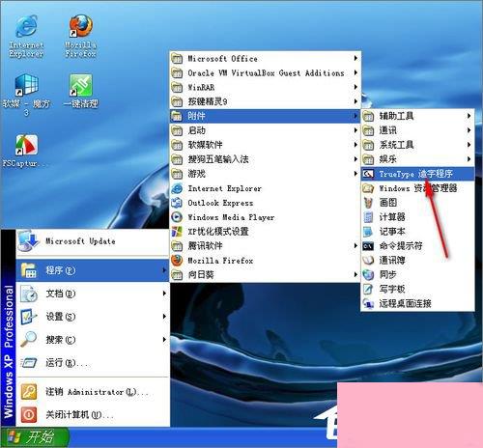Screen dimensions: 483x448
Task: Open the 通讯 communications folder item
Action: [x=417, y=130]
